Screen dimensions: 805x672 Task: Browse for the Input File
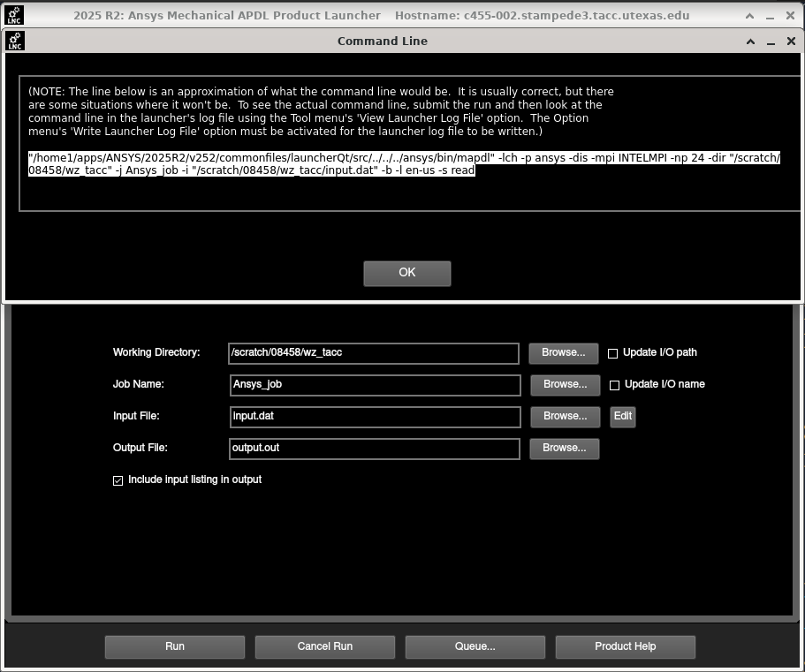[566, 417]
